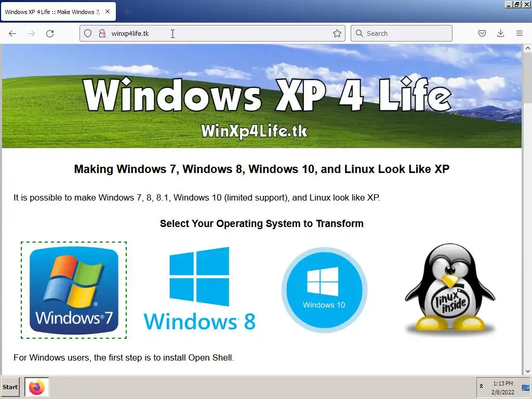The image size is (532, 399).
Task: Reload the current page
Action: 50,33
